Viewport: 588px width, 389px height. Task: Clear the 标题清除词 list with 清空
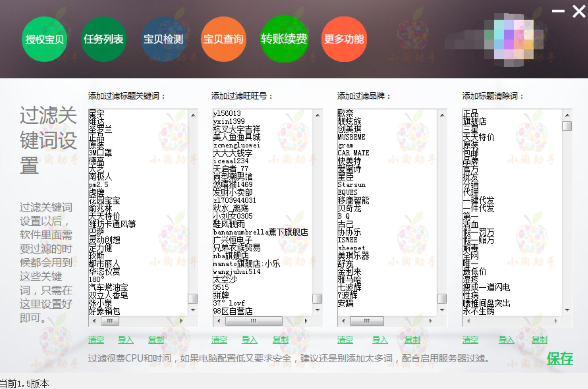click(x=471, y=340)
